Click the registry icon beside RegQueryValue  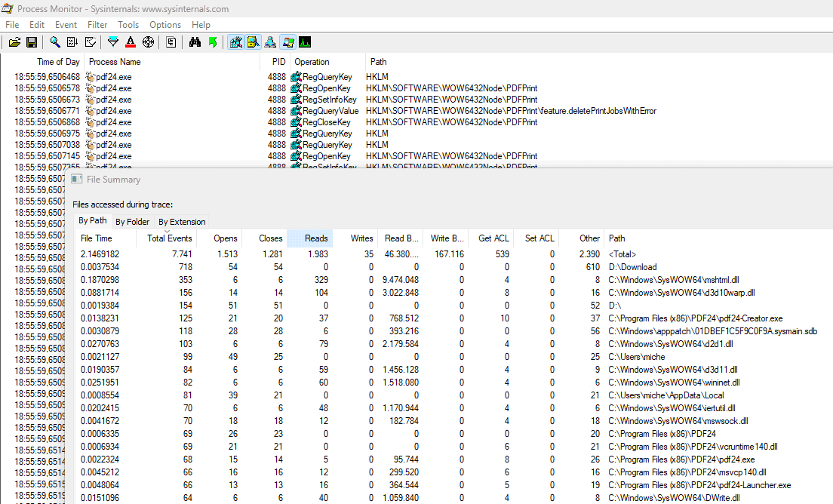tap(296, 111)
